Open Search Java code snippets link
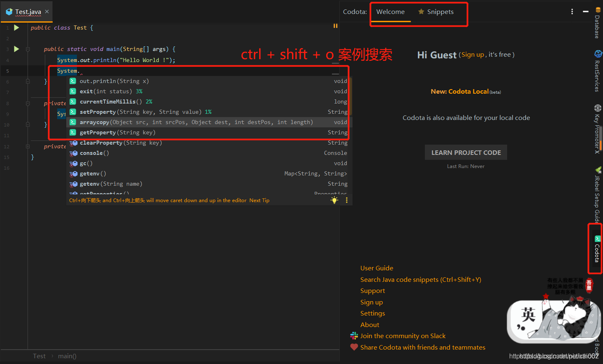 point(421,279)
